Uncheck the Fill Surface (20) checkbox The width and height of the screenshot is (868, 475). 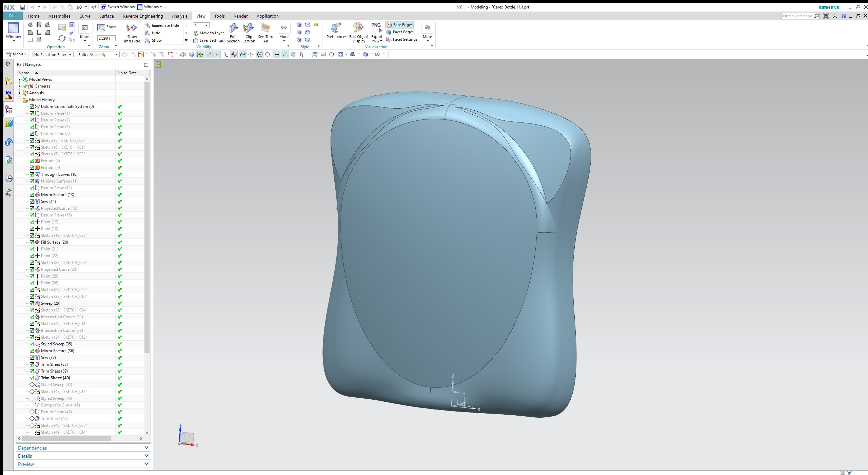click(32, 242)
